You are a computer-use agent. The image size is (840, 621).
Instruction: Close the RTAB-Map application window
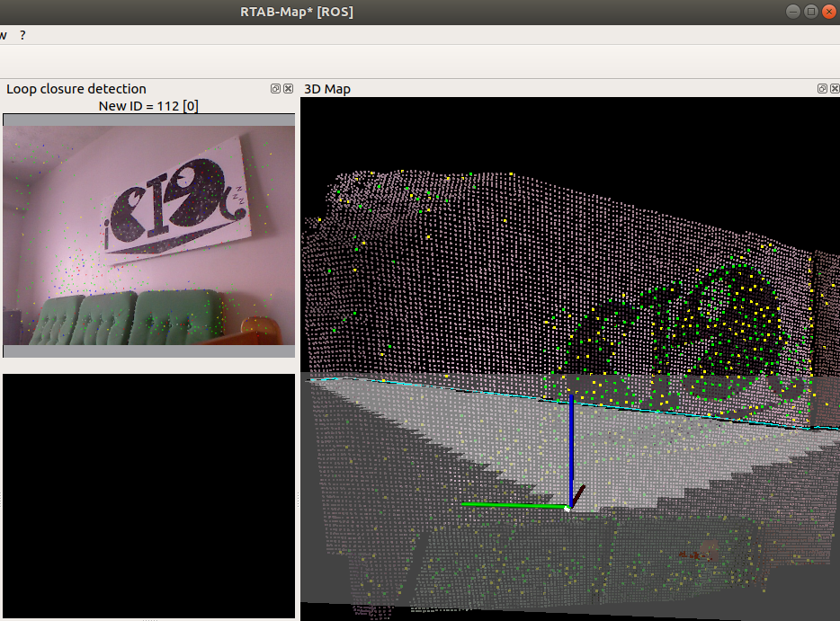[828, 12]
